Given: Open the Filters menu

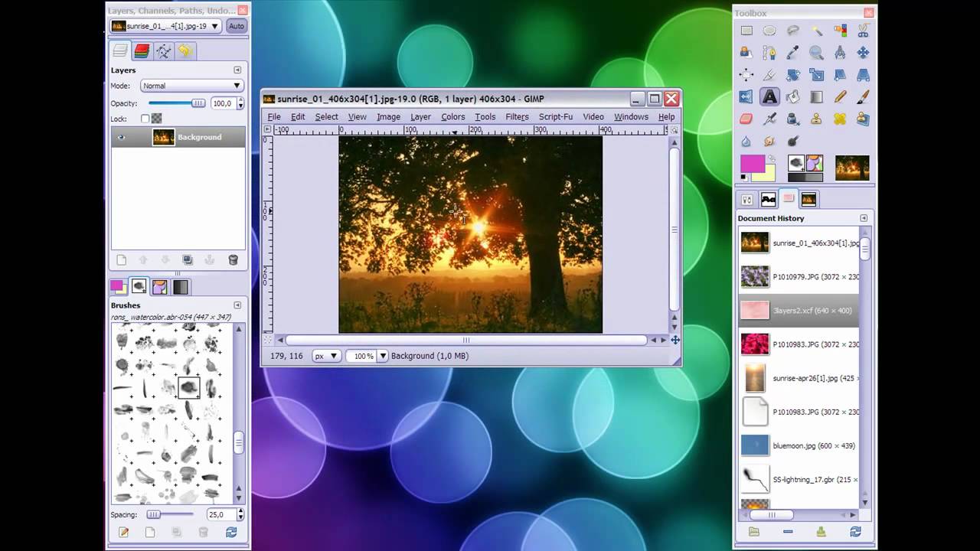Looking at the screenshot, I should (517, 117).
